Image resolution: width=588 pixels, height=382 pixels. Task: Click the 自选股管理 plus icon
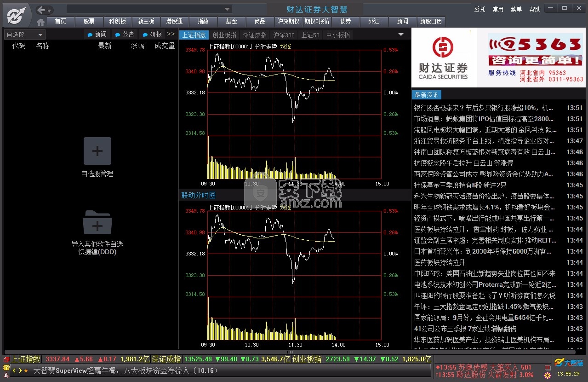coord(97,151)
